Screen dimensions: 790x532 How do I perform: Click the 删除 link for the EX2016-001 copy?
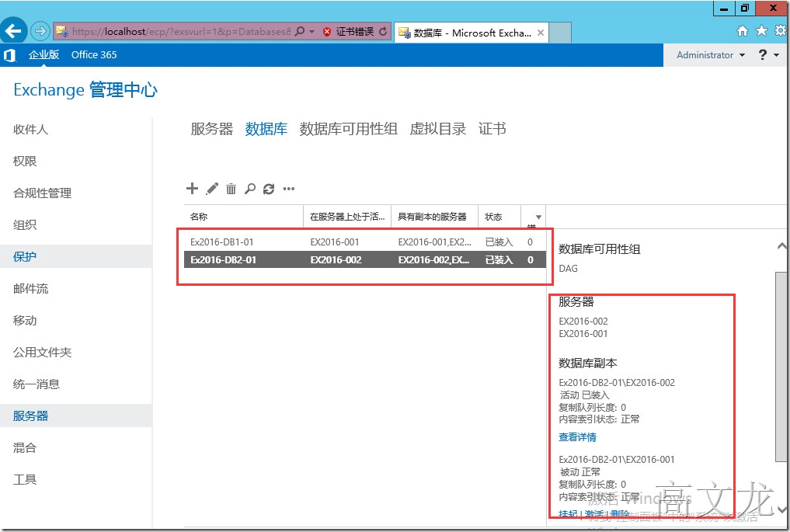620,514
